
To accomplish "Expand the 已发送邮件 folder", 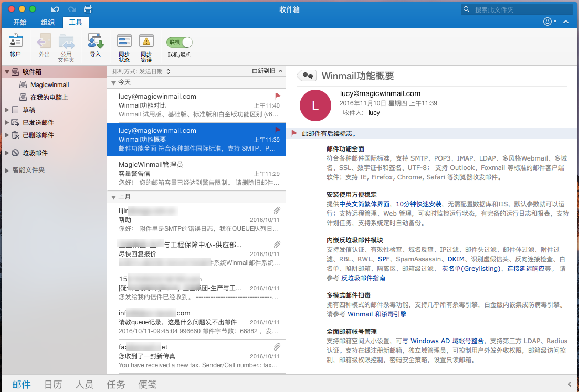I will [x=7, y=123].
